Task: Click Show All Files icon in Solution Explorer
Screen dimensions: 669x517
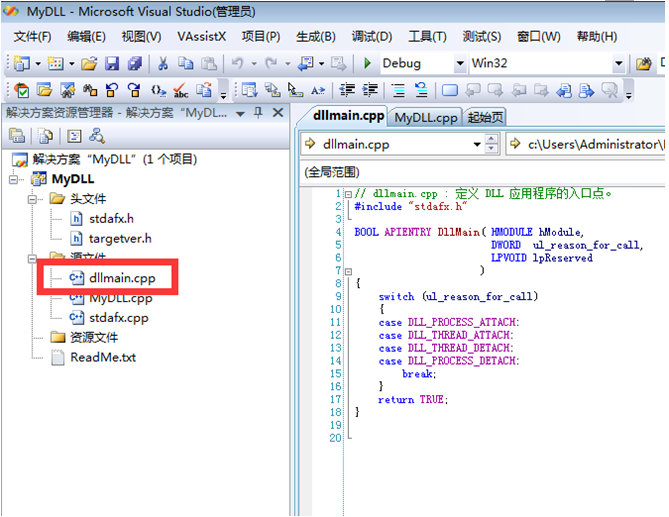Action: coord(46,136)
